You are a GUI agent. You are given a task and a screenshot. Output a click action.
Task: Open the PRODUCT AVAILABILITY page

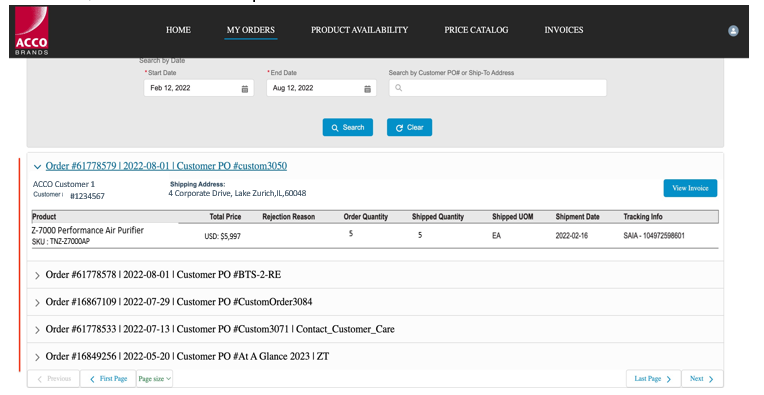click(360, 30)
